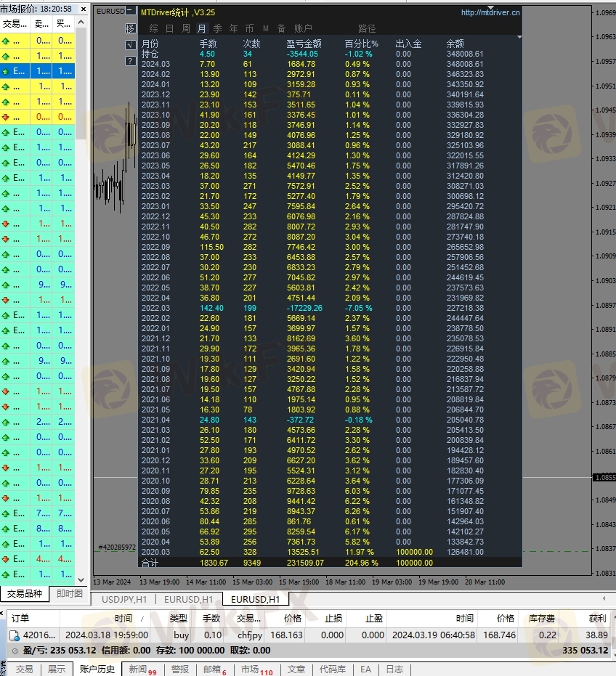Switch to 综 summary tab in MTDriver
Screen dimensions: 616x676
(x=153, y=28)
